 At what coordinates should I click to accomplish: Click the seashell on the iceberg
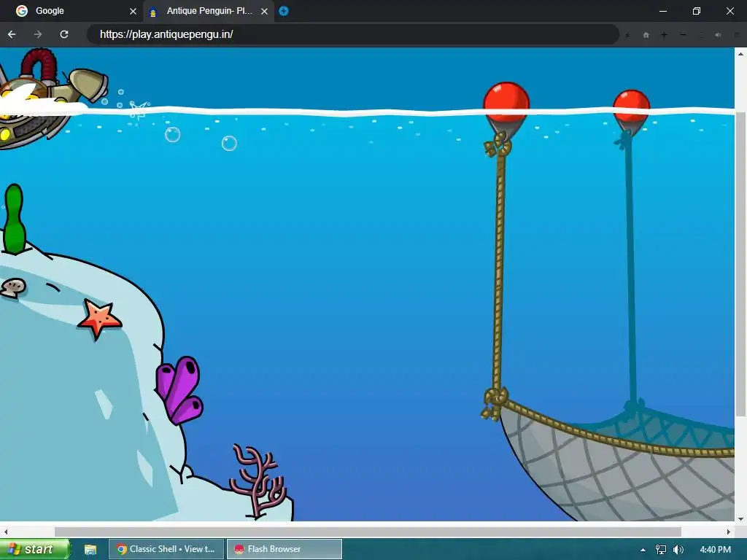[x=13, y=287]
